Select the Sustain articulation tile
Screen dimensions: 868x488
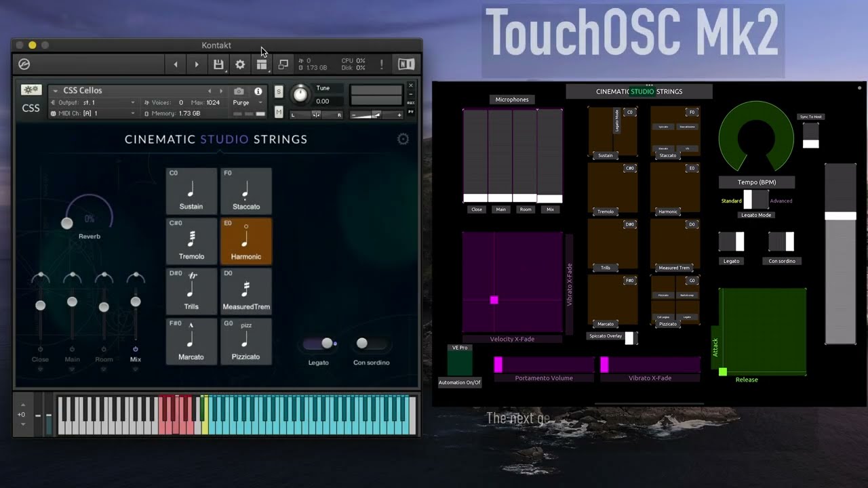[x=191, y=191]
